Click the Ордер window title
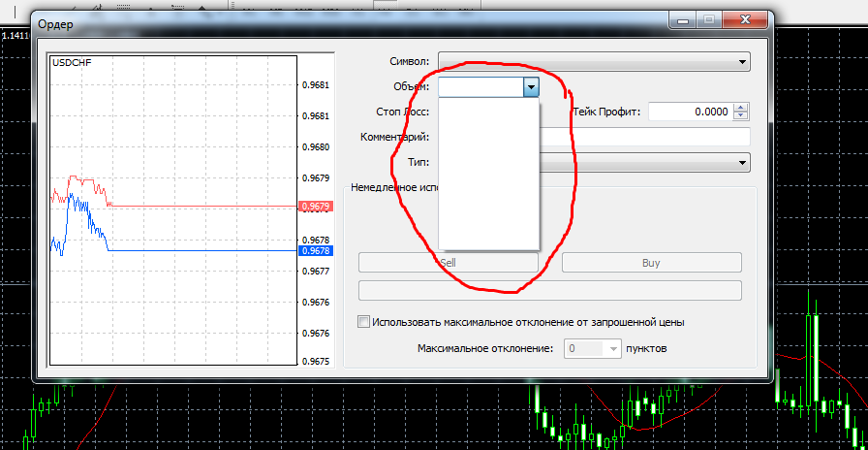This screenshot has width=868, height=450. pyautogui.click(x=55, y=25)
